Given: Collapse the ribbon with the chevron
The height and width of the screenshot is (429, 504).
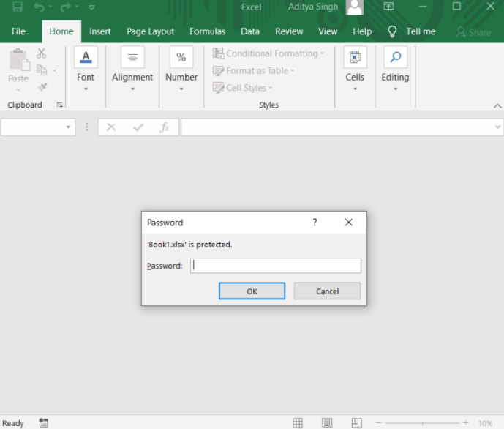Looking at the screenshot, I should tap(497, 106).
